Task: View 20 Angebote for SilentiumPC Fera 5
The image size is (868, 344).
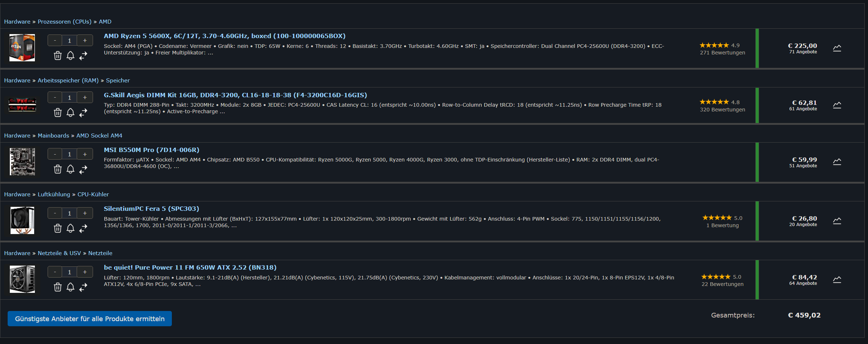Action: pos(803,225)
